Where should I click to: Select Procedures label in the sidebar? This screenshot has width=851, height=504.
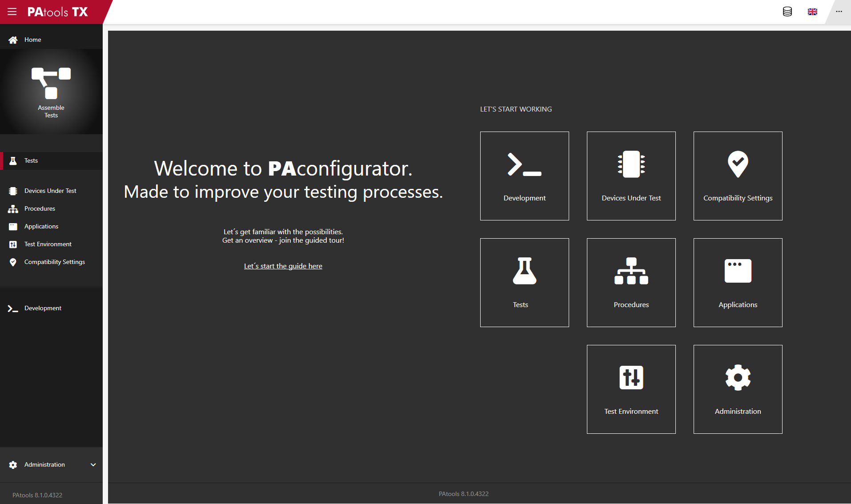coord(40,208)
